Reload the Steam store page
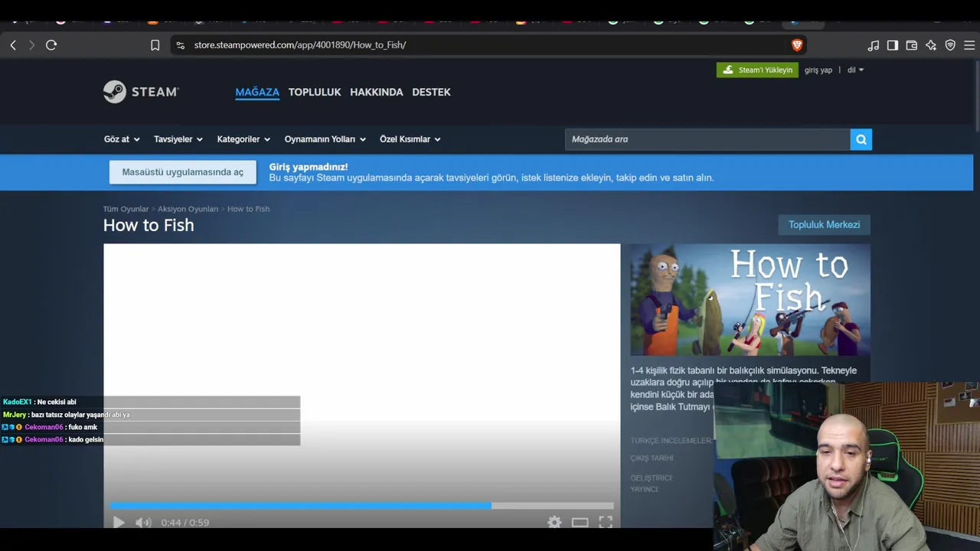Image resolution: width=980 pixels, height=551 pixels. point(51,45)
